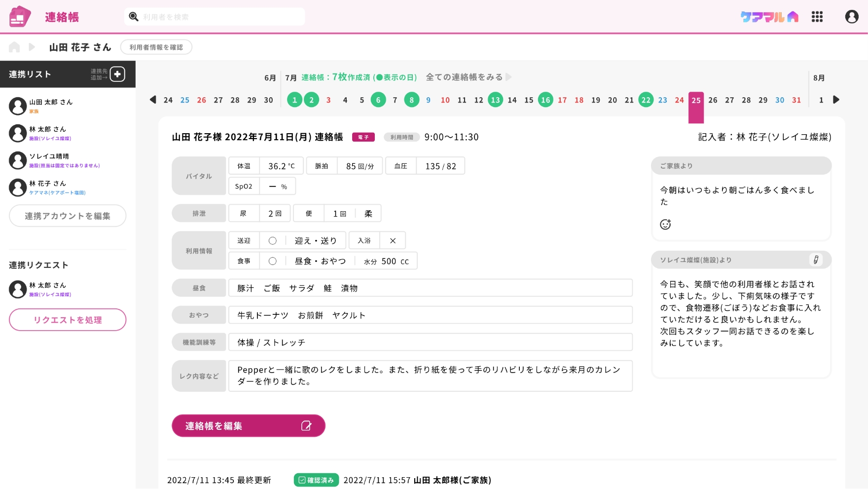Add a new 連携先 with plus icon

tap(117, 74)
